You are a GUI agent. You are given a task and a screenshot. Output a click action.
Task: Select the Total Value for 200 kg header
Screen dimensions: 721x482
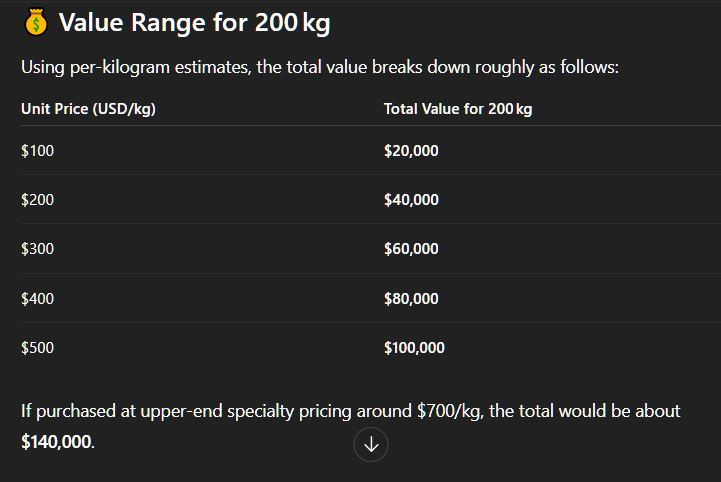pos(458,109)
